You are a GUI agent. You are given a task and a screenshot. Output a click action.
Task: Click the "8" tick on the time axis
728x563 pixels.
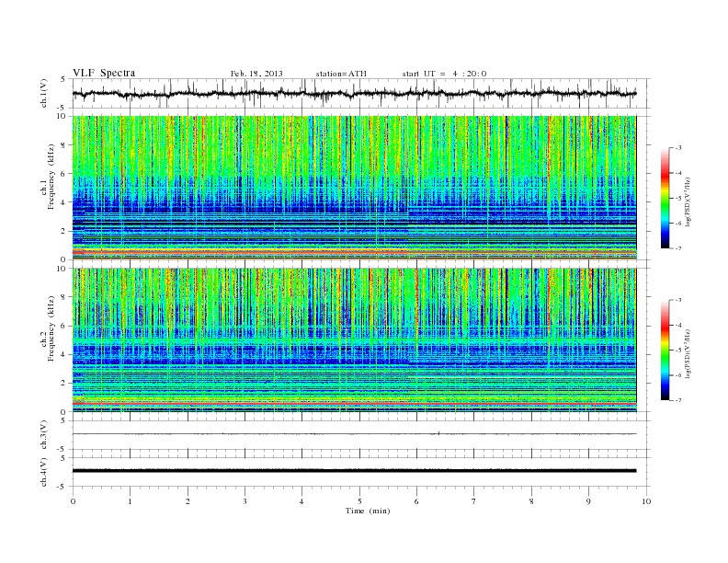[531, 501]
